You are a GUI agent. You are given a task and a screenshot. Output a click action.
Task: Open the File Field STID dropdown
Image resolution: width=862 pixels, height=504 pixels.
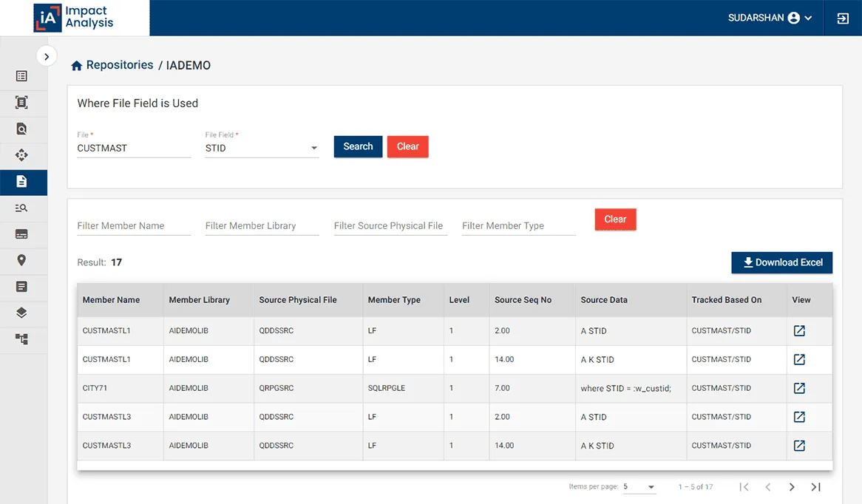point(262,149)
